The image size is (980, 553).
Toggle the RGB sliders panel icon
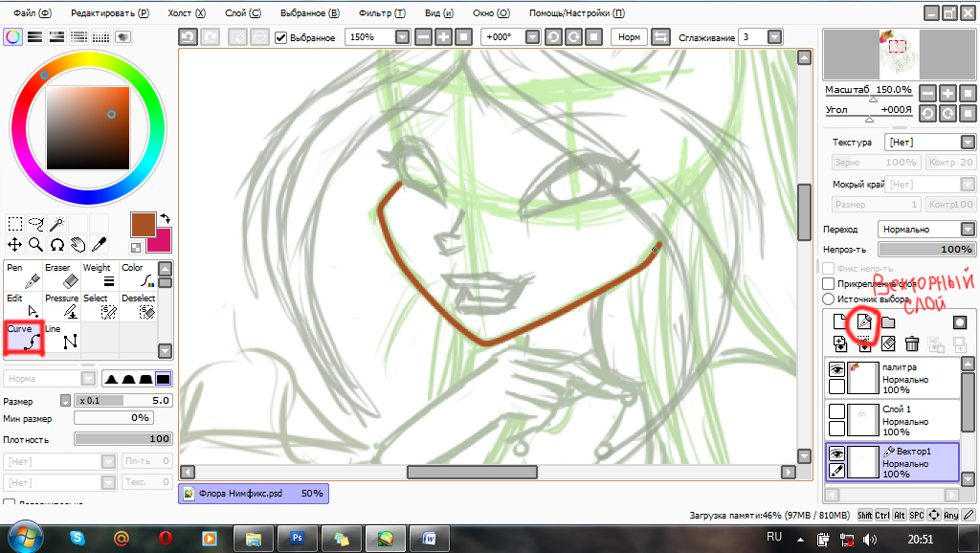[35, 37]
